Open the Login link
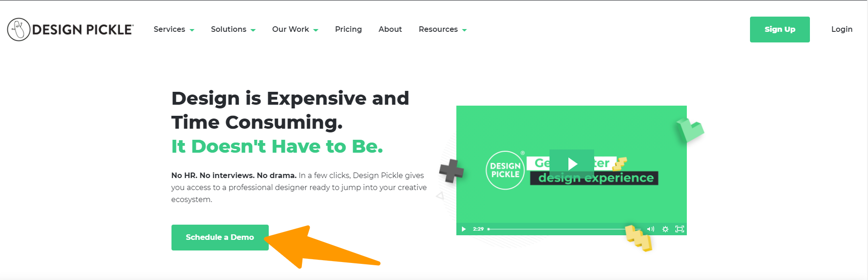This screenshot has width=868, height=280. point(842,30)
